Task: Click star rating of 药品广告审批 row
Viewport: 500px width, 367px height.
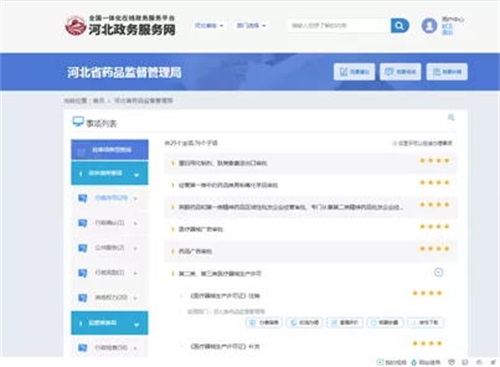Action: pos(435,249)
